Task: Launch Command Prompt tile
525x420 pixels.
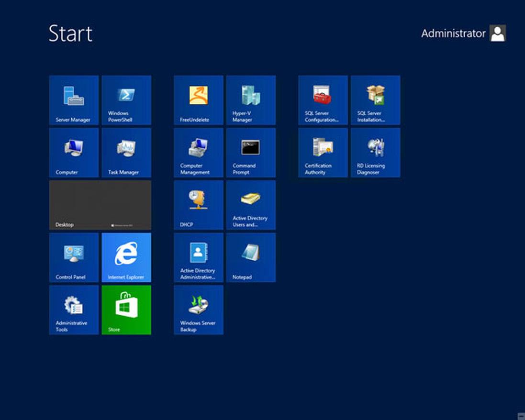Action: click(251, 153)
